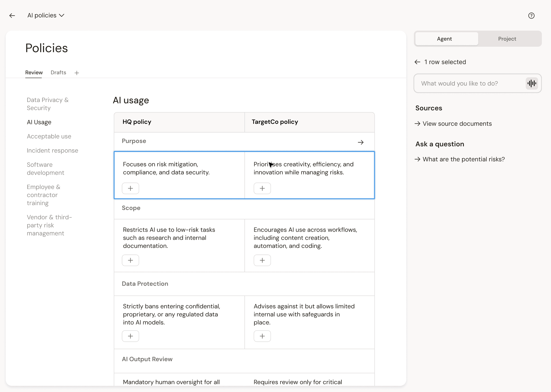Open the help question mark icon
The height and width of the screenshot is (392, 551).
coord(531,16)
